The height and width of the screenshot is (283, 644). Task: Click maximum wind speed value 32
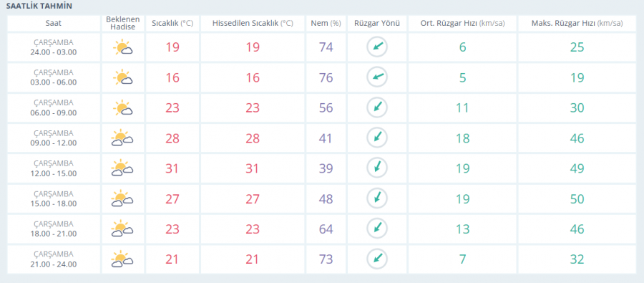coord(577,259)
